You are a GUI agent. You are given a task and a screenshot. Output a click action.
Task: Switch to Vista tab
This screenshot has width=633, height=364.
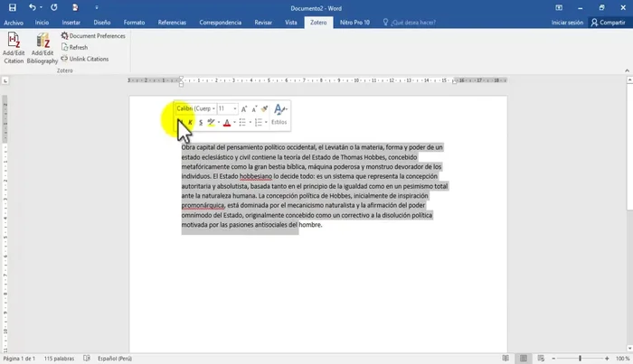tap(290, 23)
